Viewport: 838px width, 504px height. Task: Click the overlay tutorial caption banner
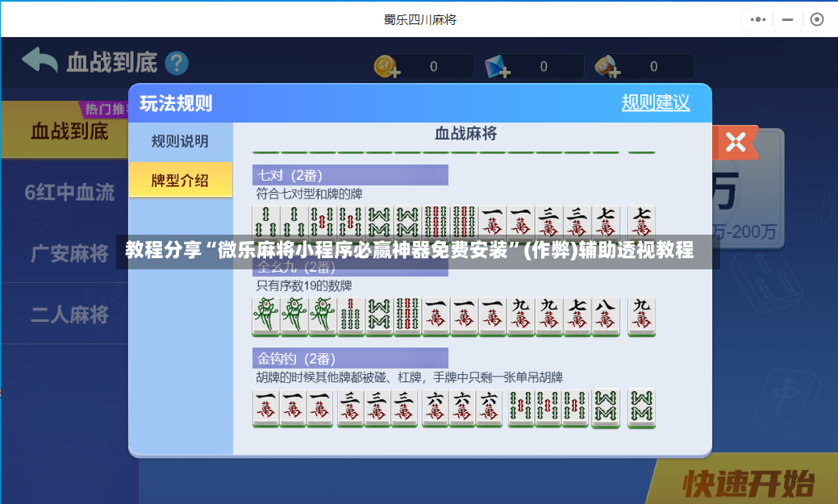click(418, 252)
